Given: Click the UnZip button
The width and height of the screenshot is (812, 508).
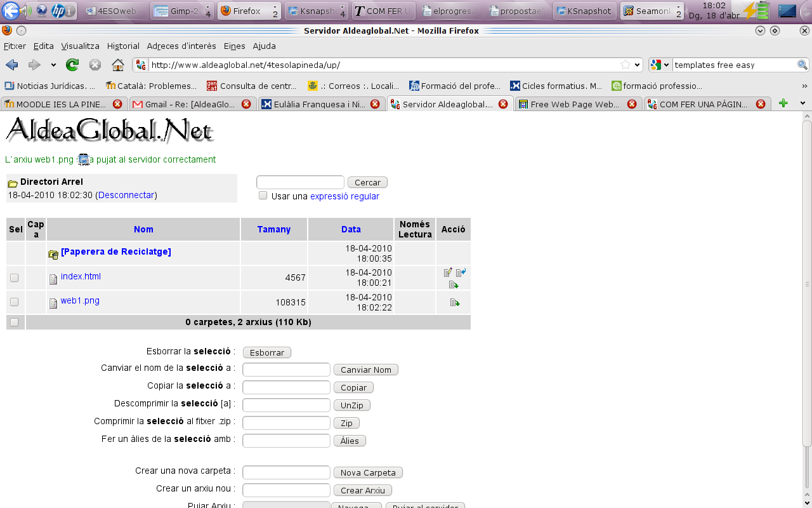Looking at the screenshot, I should pos(352,405).
